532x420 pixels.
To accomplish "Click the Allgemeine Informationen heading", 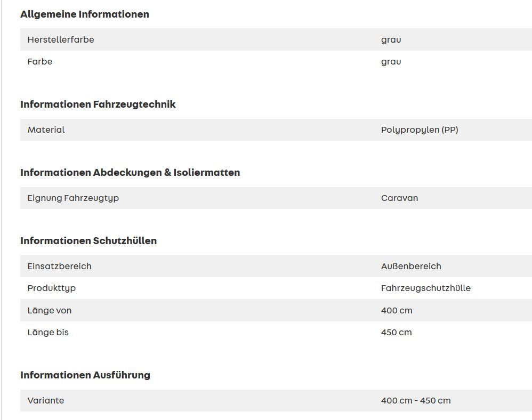I will (x=85, y=14).
